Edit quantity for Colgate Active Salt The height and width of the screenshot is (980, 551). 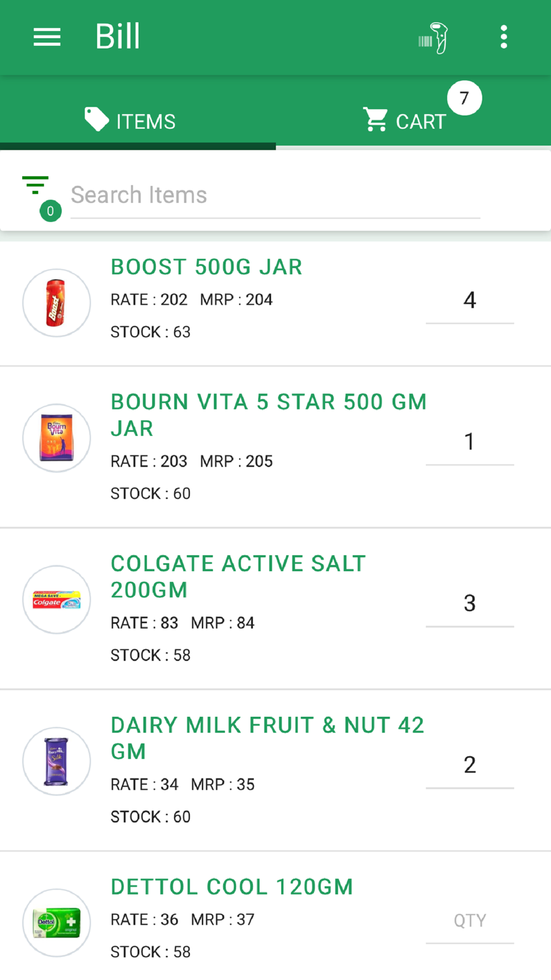coord(469,604)
